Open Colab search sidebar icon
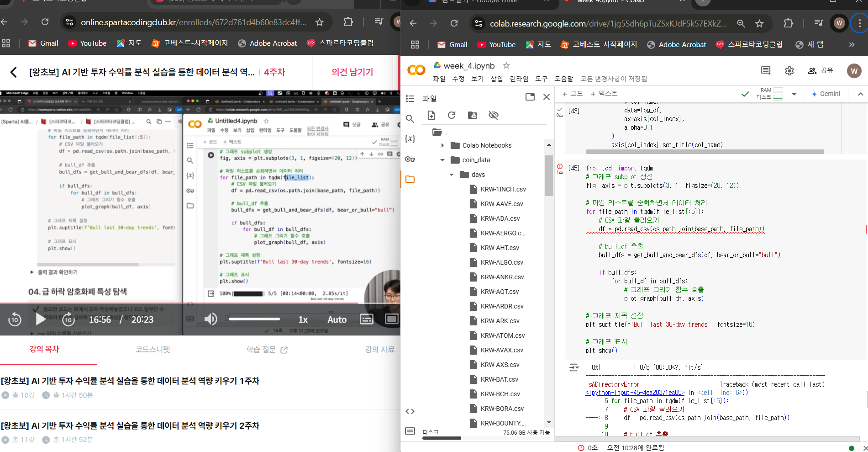Image resolution: width=868 pixels, height=452 pixels. click(x=410, y=119)
